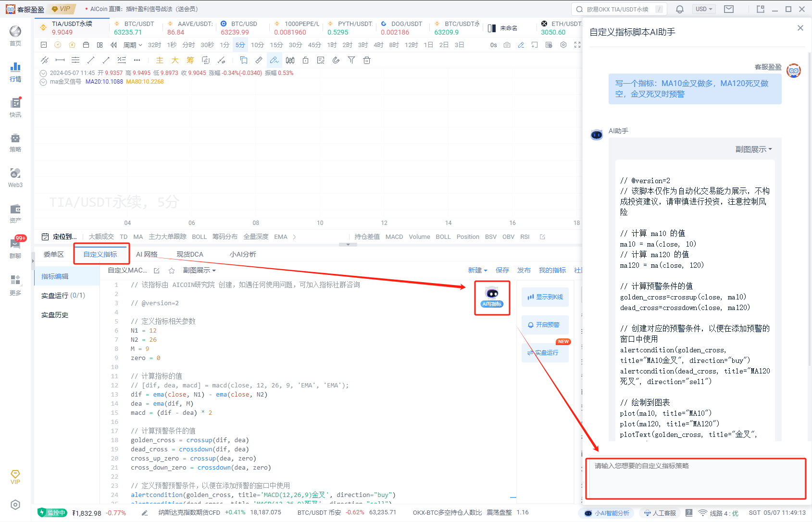Select the horizontal line drawing tool

point(60,60)
